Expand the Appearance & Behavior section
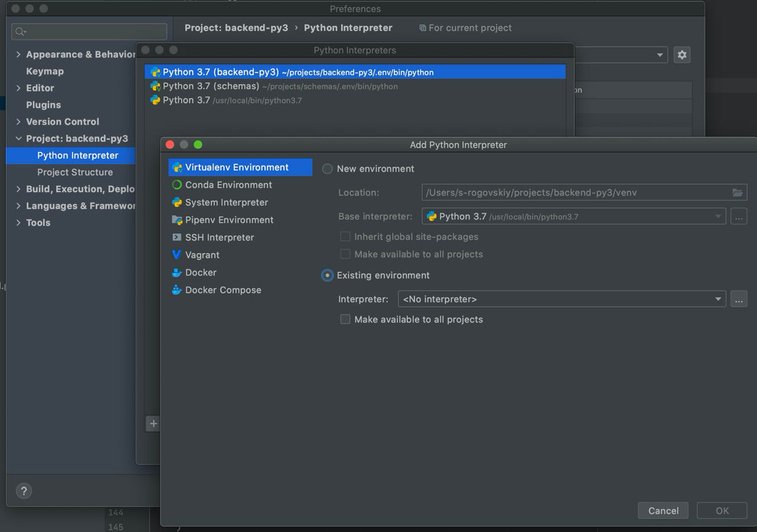 pyautogui.click(x=18, y=54)
